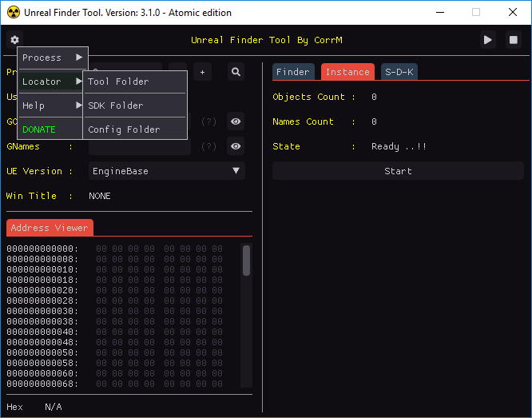Expand the Process submenu
The image size is (532, 418).
pos(53,58)
